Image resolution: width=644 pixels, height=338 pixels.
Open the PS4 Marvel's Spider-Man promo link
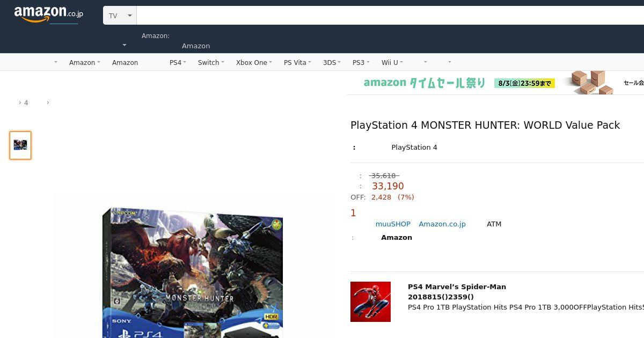457,286
